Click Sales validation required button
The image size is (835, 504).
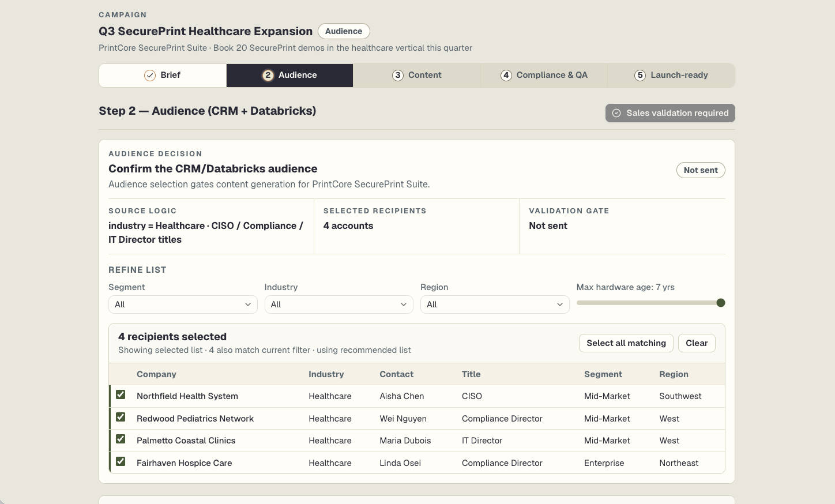point(670,113)
